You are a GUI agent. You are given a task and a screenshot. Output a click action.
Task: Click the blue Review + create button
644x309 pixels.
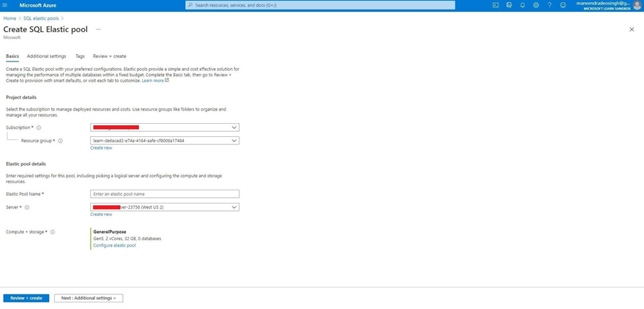tap(26, 298)
